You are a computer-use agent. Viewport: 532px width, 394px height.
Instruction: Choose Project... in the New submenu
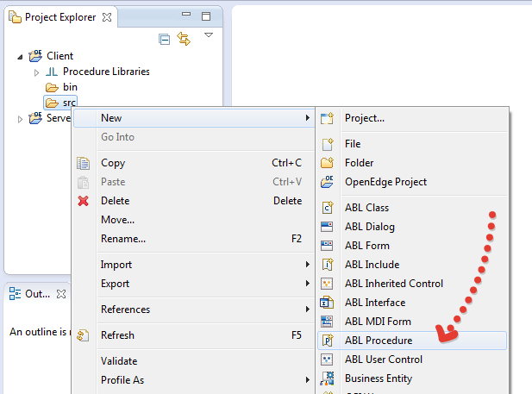(x=412, y=118)
